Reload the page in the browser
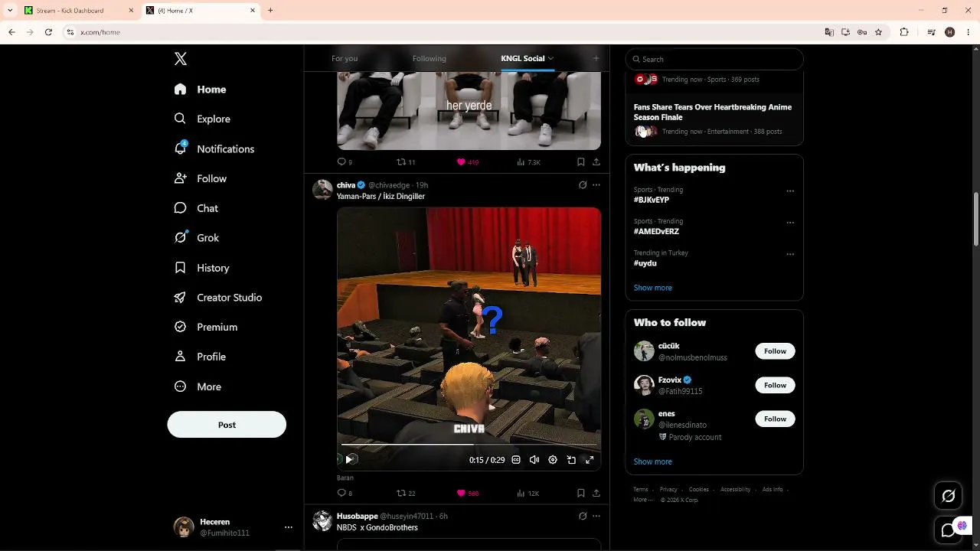980x551 pixels. 48,32
